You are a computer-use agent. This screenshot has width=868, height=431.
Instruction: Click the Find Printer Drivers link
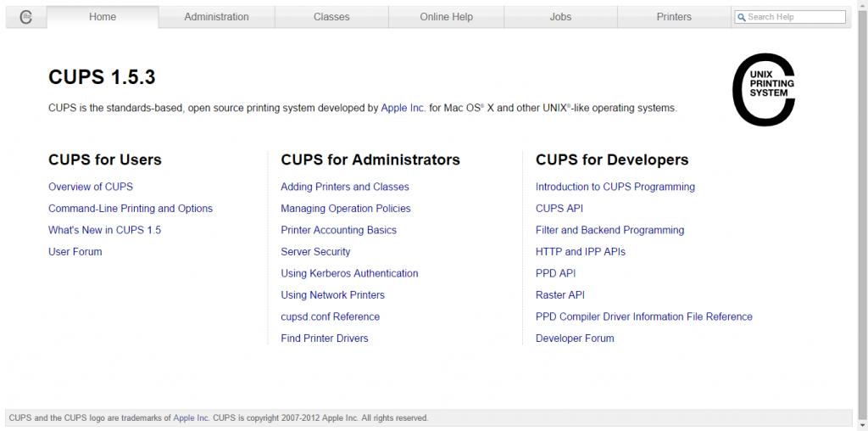click(x=325, y=339)
